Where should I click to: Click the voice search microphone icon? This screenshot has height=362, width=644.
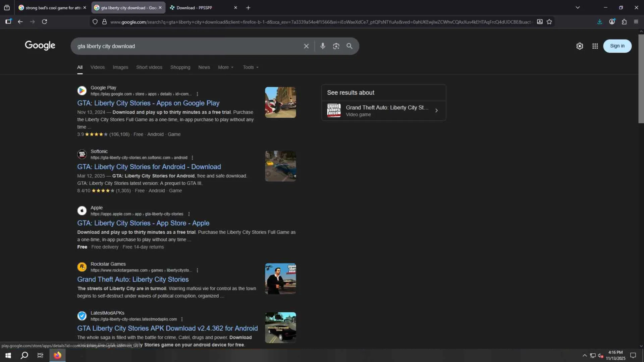[x=322, y=46]
